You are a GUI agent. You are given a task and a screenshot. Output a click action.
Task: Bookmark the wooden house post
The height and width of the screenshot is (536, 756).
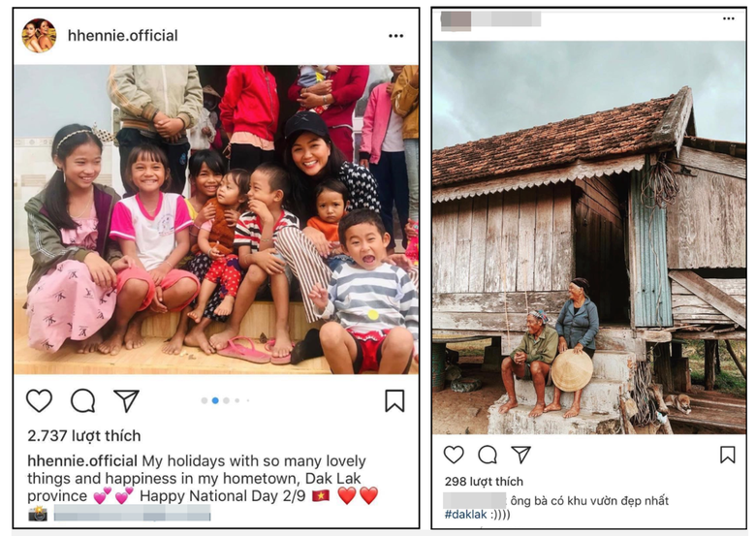[x=727, y=455]
